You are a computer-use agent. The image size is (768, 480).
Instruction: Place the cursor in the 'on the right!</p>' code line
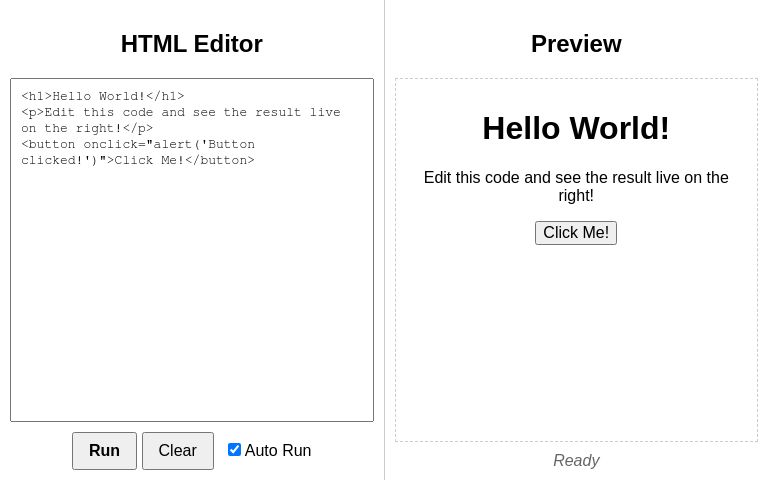(x=87, y=128)
